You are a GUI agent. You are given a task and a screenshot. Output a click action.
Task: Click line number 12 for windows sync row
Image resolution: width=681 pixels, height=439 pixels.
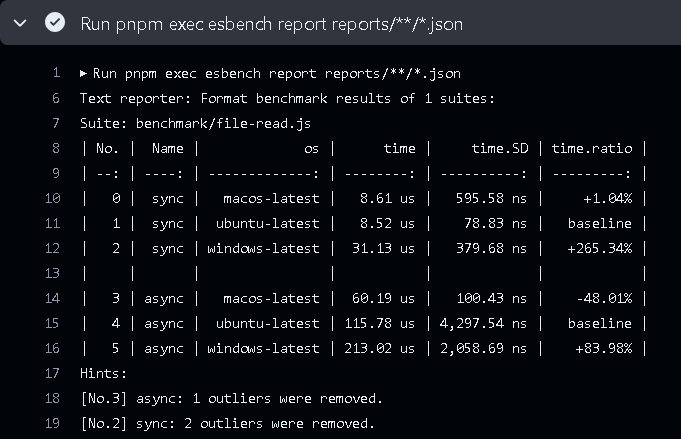[x=53, y=248]
